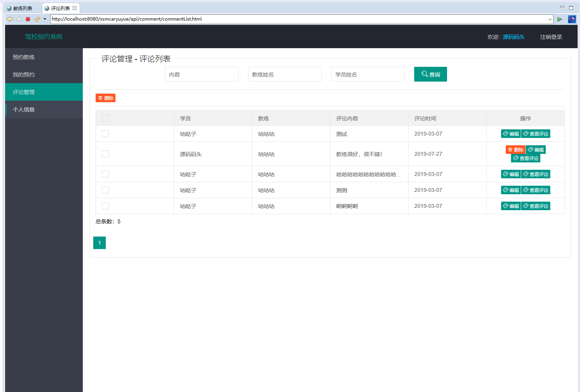
Task: Click 查看评论 for the 哈哈哈哈 comment row
Action: pyautogui.click(x=536, y=174)
